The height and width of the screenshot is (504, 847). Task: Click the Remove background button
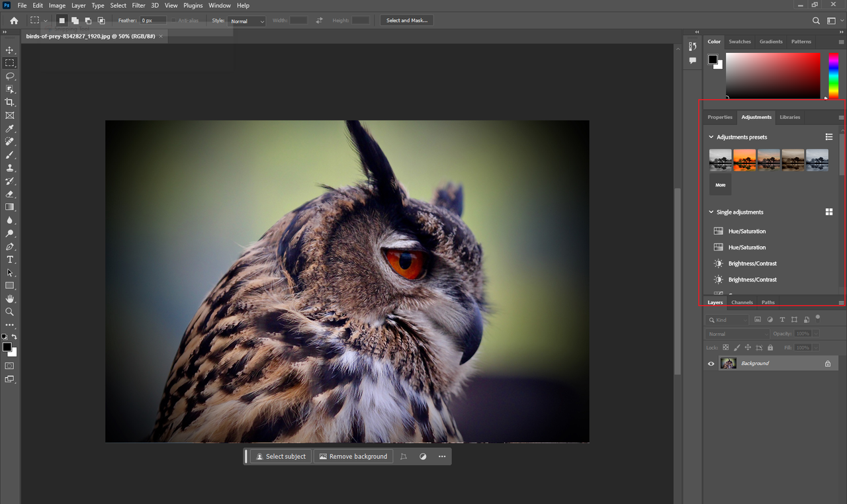pos(353,456)
